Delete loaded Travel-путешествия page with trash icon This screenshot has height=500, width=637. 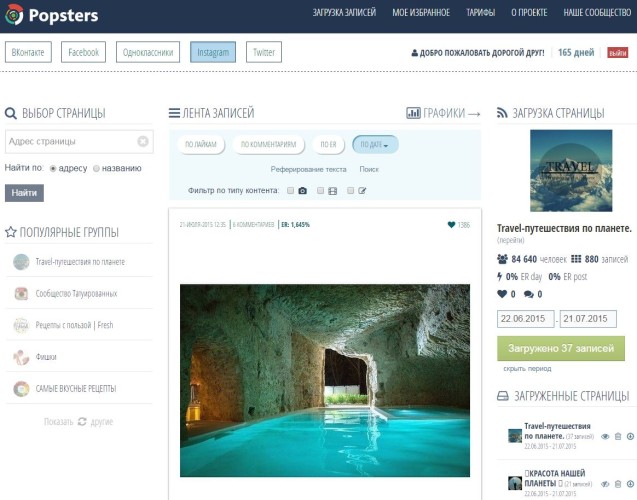point(618,437)
